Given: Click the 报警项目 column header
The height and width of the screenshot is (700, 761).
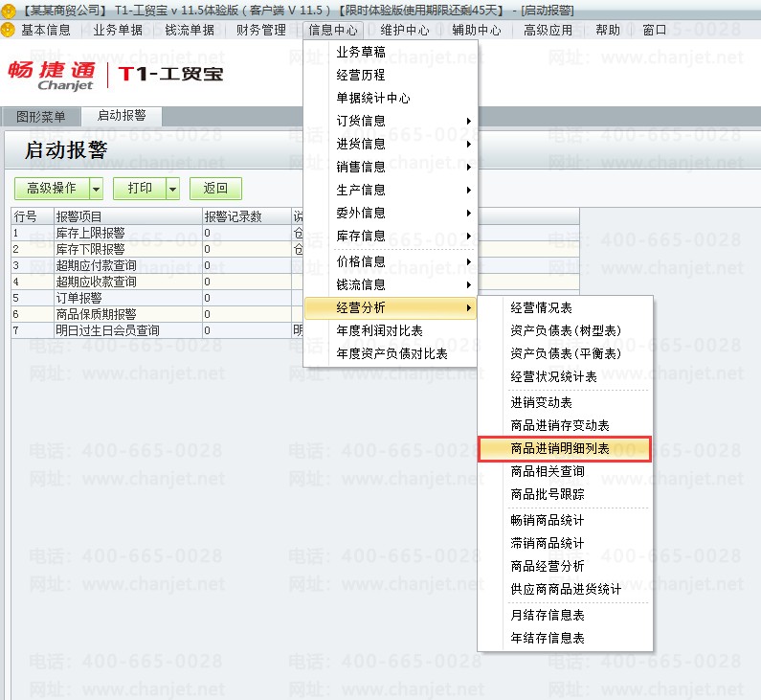Looking at the screenshot, I should [127, 216].
